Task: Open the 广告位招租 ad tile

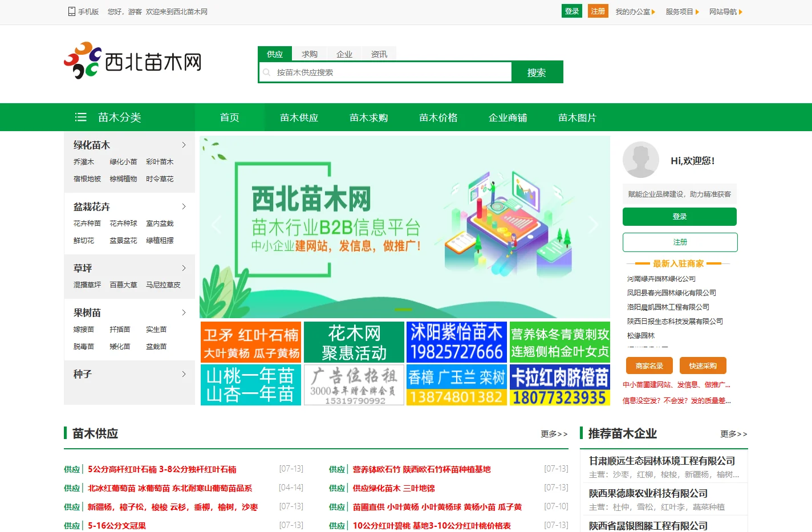Action: point(354,385)
